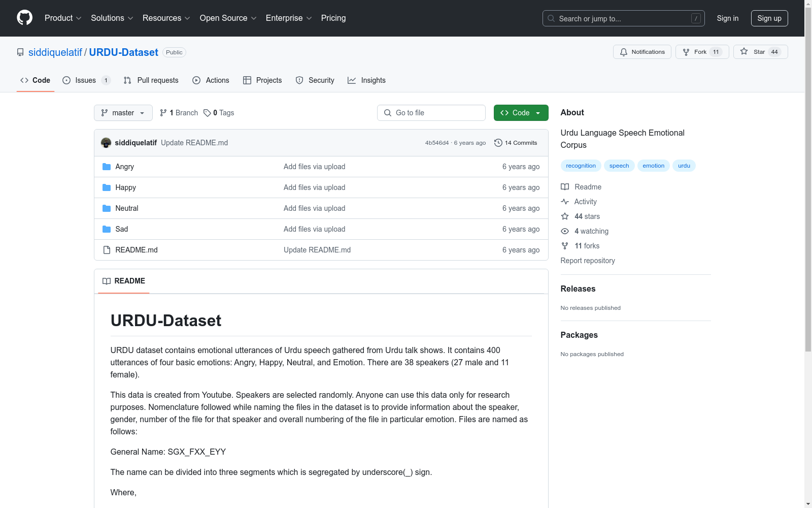Open the URDU-Dataset repository title link
The width and height of the screenshot is (812, 508).
(124, 52)
